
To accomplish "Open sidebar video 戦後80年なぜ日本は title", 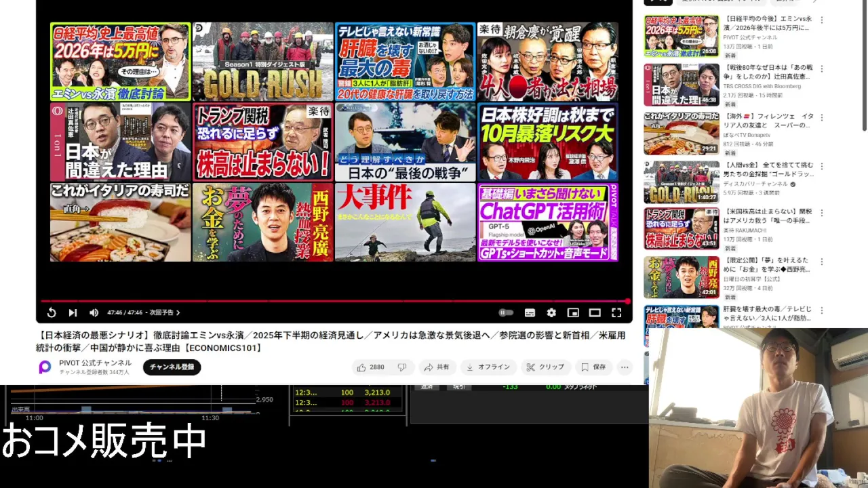I will click(768, 72).
